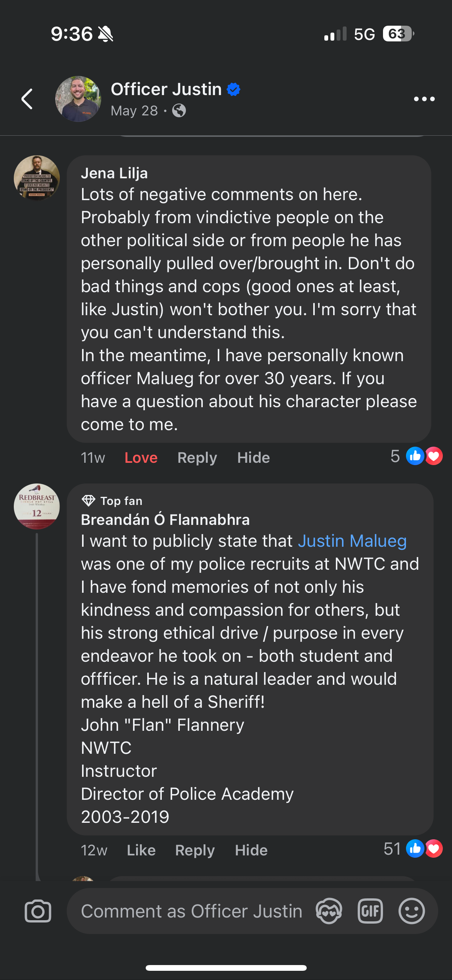This screenshot has width=452, height=980.
Task: Open the avatar sticker picker icon
Action: tap(329, 911)
